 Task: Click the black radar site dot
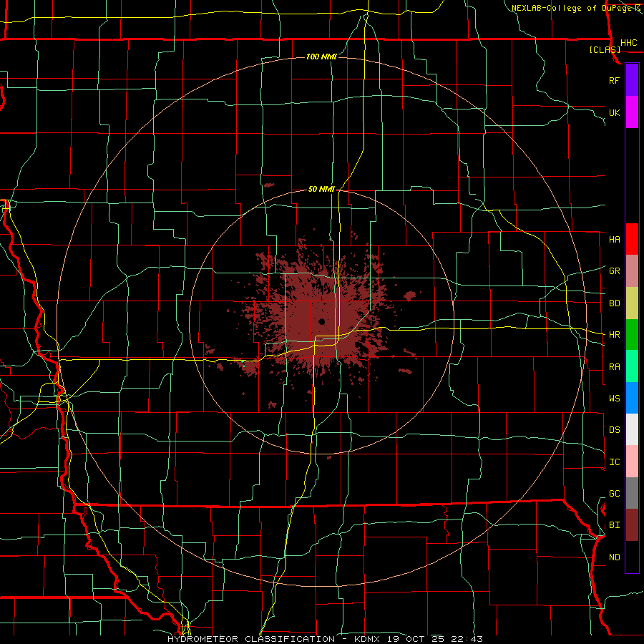321,321
